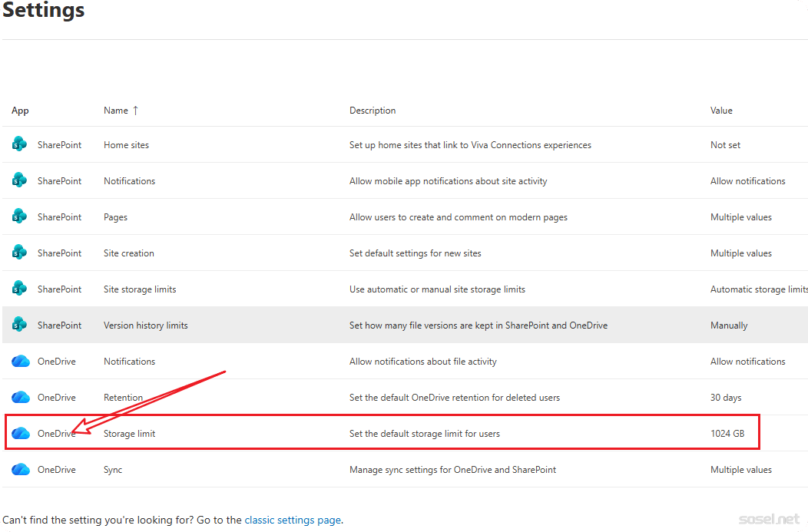Click the OneDrive cloud icon beside Retention
The width and height of the screenshot is (808, 532).
pyautogui.click(x=20, y=398)
